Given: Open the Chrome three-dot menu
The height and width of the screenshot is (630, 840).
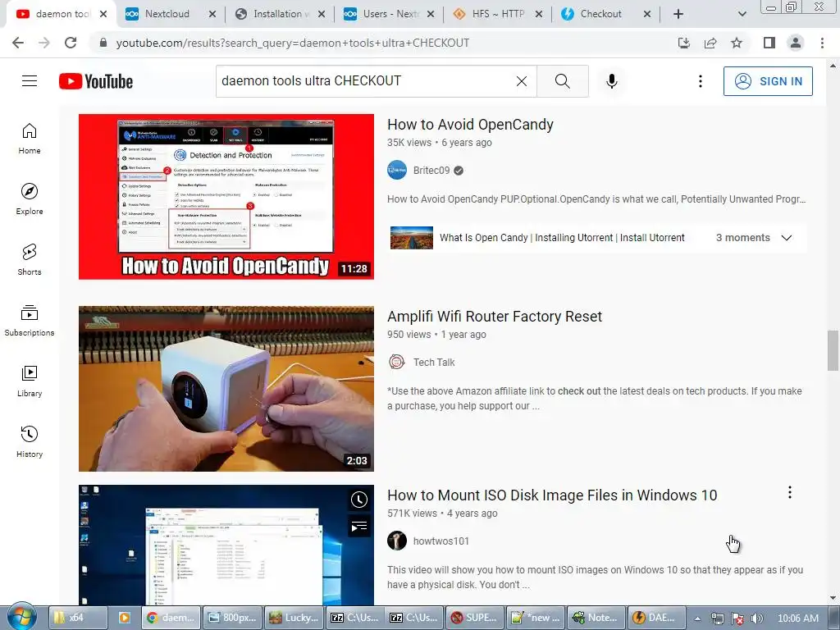Looking at the screenshot, I should pos(822,43).
